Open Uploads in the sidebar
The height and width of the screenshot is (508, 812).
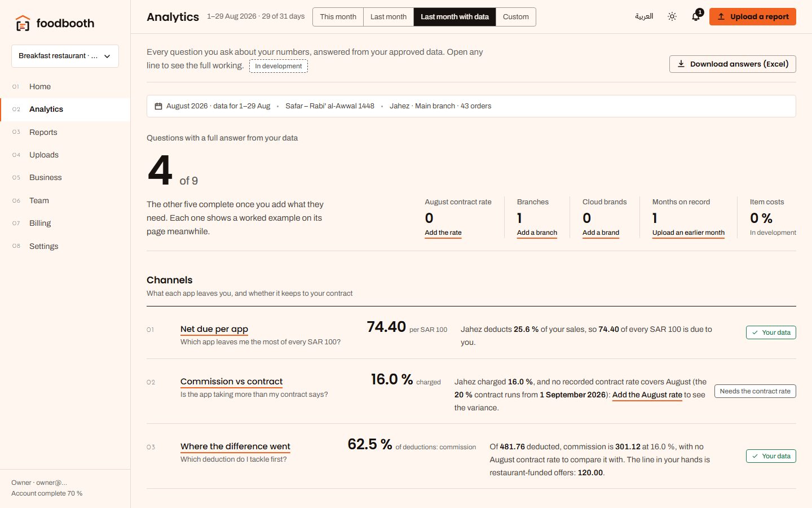coord(65,155)
